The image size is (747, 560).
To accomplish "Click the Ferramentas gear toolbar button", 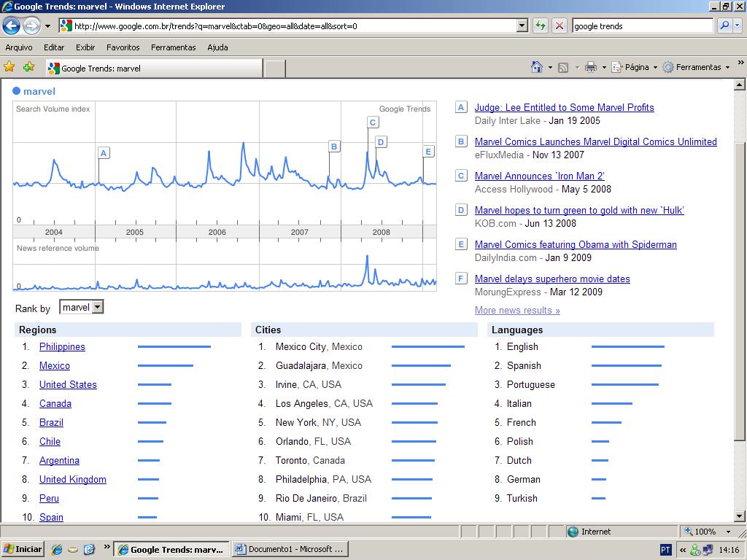I will coord(696,67).
